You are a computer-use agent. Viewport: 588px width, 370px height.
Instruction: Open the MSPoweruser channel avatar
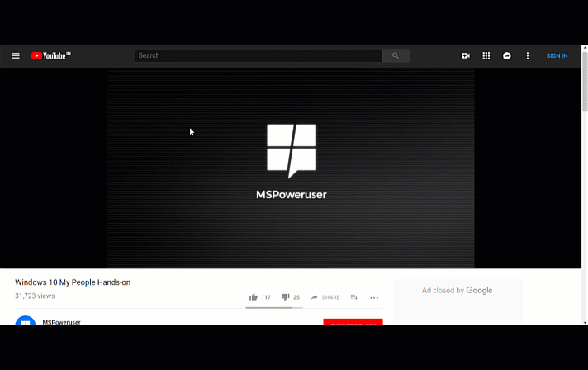[25, 321]
